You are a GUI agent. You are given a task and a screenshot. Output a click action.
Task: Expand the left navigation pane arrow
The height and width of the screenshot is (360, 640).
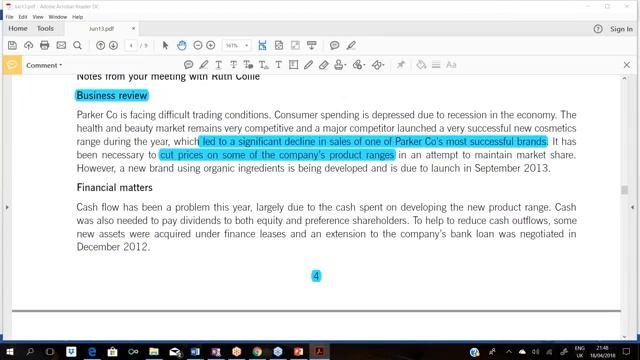coord(7,207)
